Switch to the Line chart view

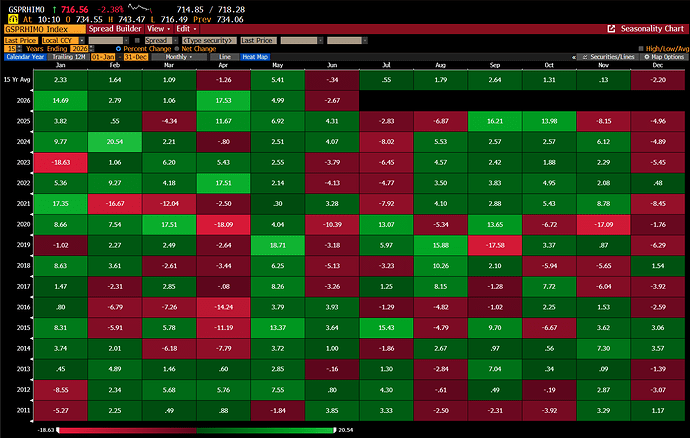click(224, 57)
